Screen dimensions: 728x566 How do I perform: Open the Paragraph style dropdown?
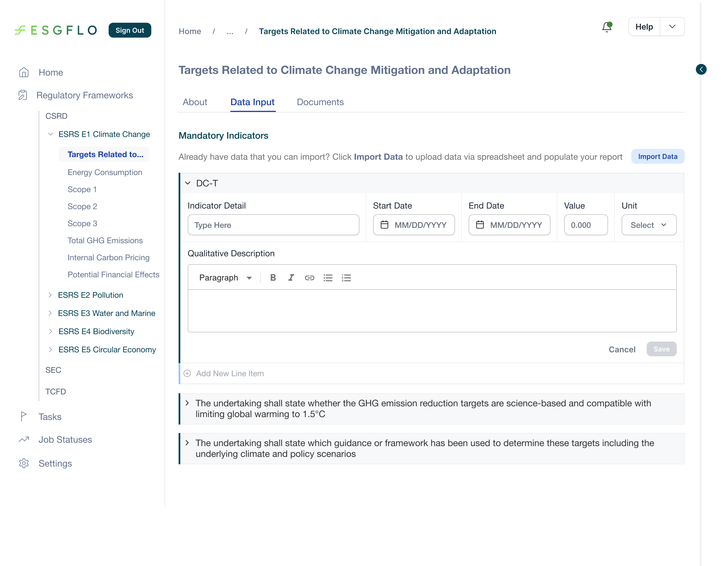coord(226,278)
